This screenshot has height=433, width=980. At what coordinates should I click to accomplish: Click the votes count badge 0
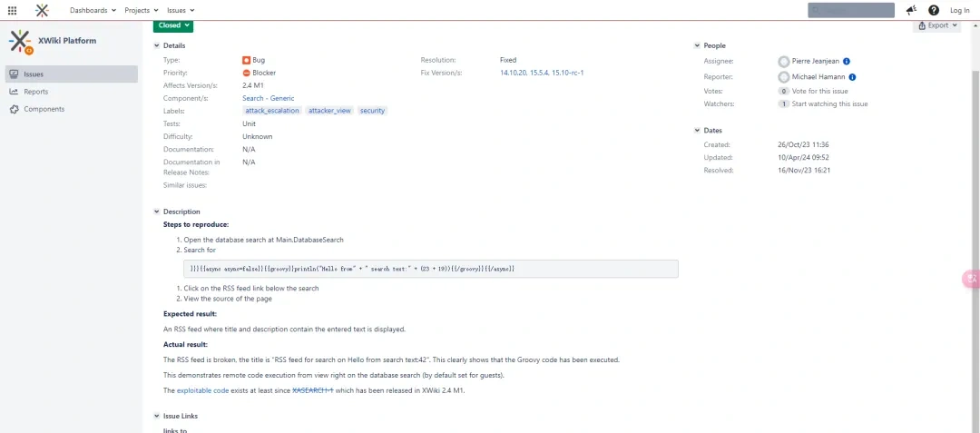coord(784,91)
